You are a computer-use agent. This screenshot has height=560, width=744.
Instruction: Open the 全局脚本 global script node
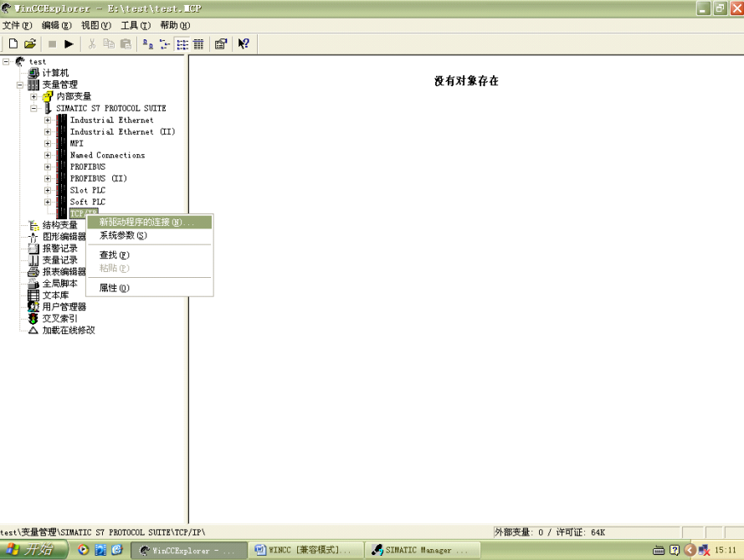pos(59,283)
